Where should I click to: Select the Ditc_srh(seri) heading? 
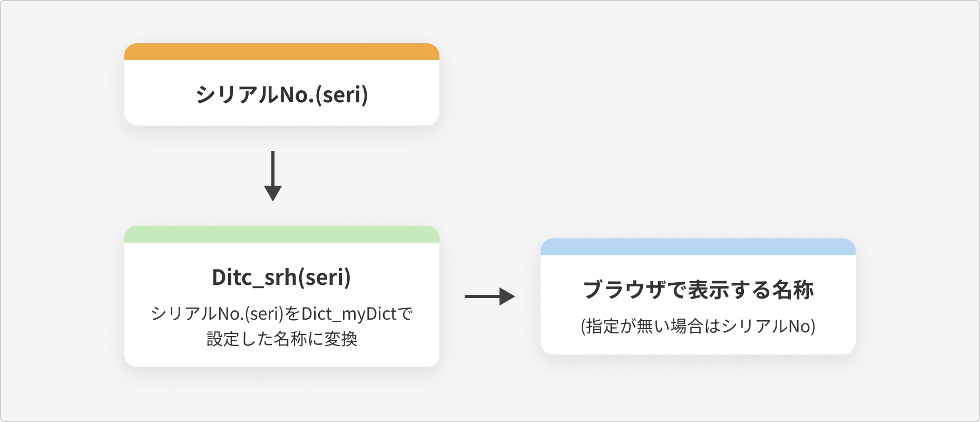point(281,277)
